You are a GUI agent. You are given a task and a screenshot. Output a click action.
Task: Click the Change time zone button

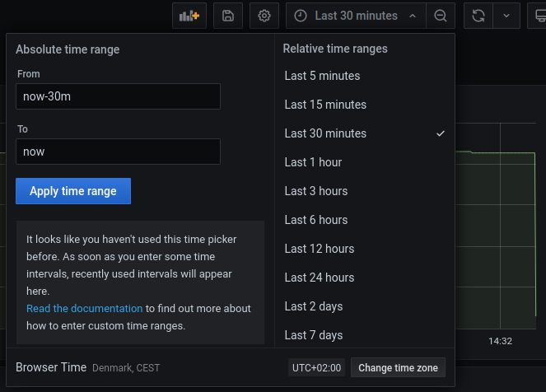[398, 368]
